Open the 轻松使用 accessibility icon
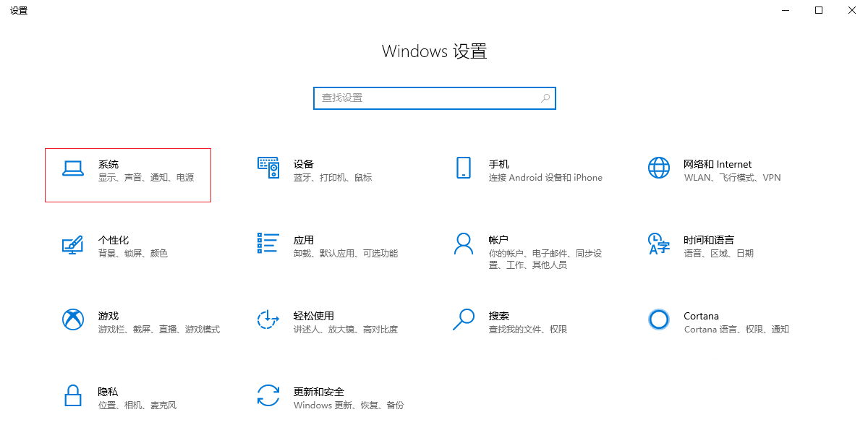868x438 pixels. pos(268,319)
